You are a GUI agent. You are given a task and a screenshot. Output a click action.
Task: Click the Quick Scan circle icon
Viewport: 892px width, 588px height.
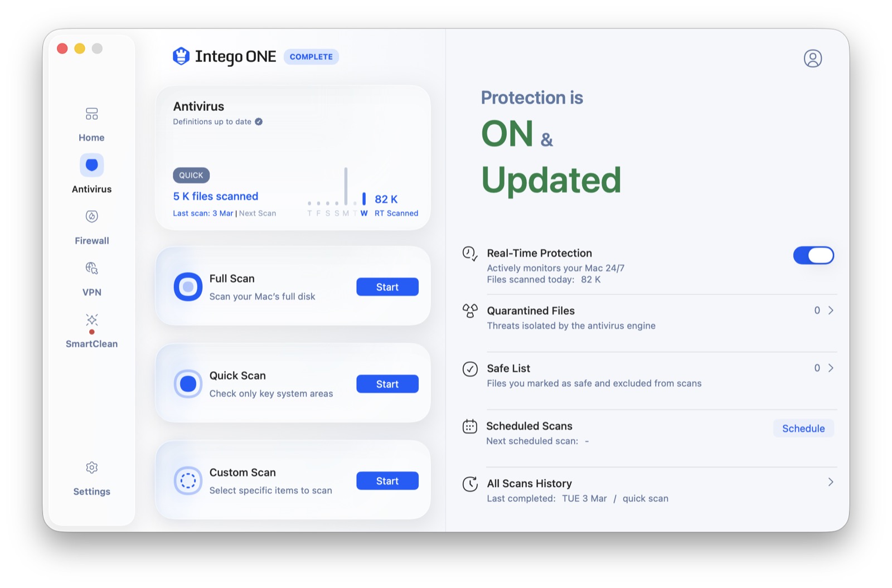(x=188, y=384)
